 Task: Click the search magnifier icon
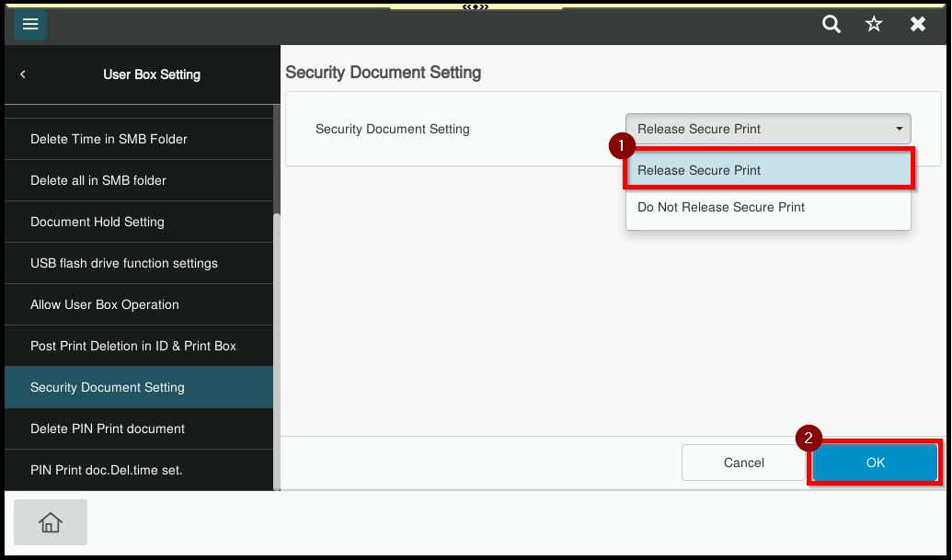pos(832,25)
